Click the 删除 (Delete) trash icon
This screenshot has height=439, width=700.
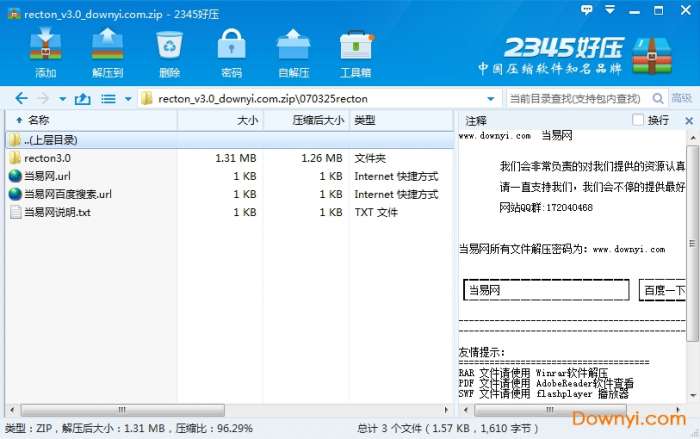coord(169,45)
